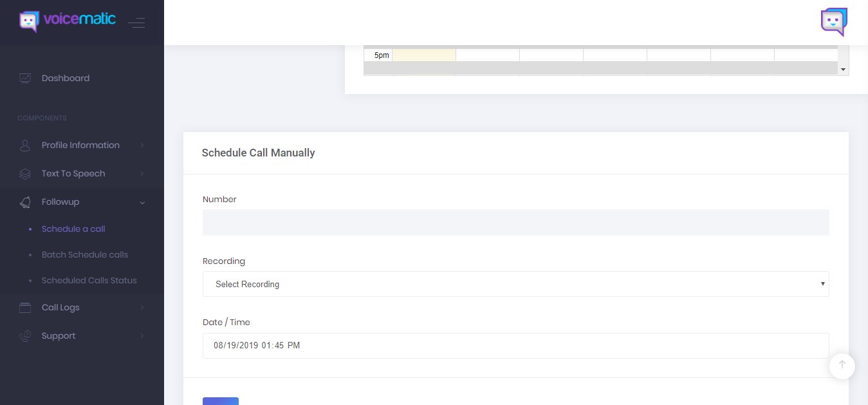Expand Profile Information with its chevron
868x405 pixels.
tap(142, 146)
